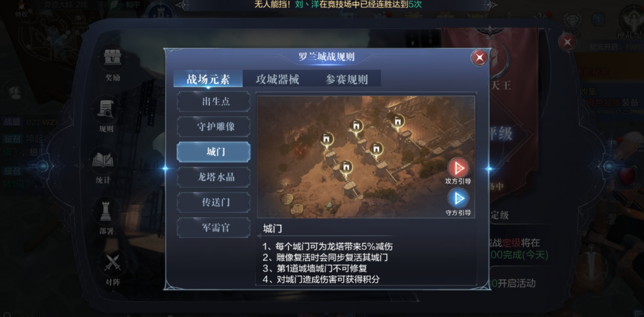Open the 奖励 rewards chest icon
This screenshot has height=317, width=644.
point(112,58)
